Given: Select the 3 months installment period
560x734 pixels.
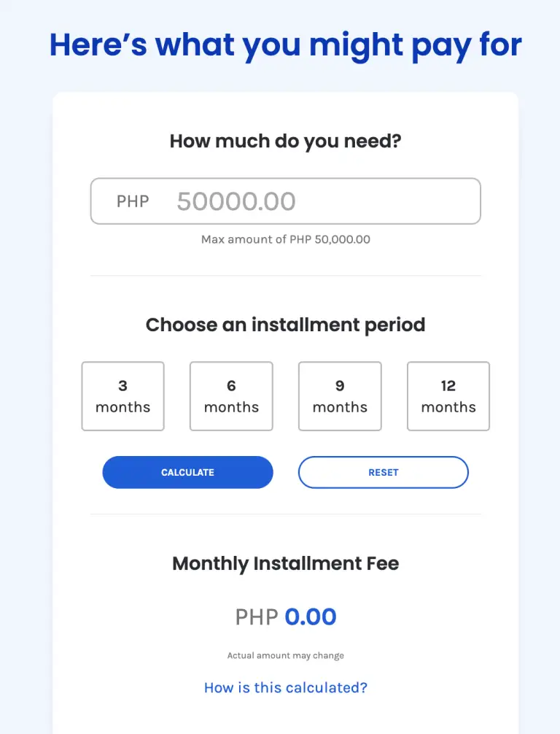Looking at the screenshot, I should click(122, 396).
